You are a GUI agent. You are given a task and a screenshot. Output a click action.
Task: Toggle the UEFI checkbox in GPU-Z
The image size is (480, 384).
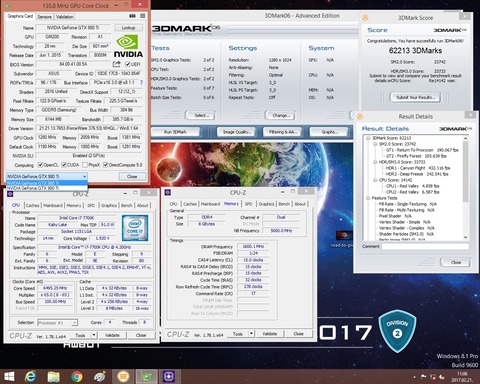[x=127, y=64]
